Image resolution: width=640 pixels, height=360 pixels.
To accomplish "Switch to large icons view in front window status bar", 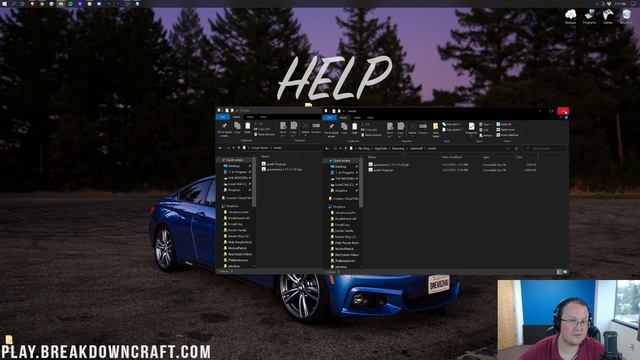I will (565, 272).
